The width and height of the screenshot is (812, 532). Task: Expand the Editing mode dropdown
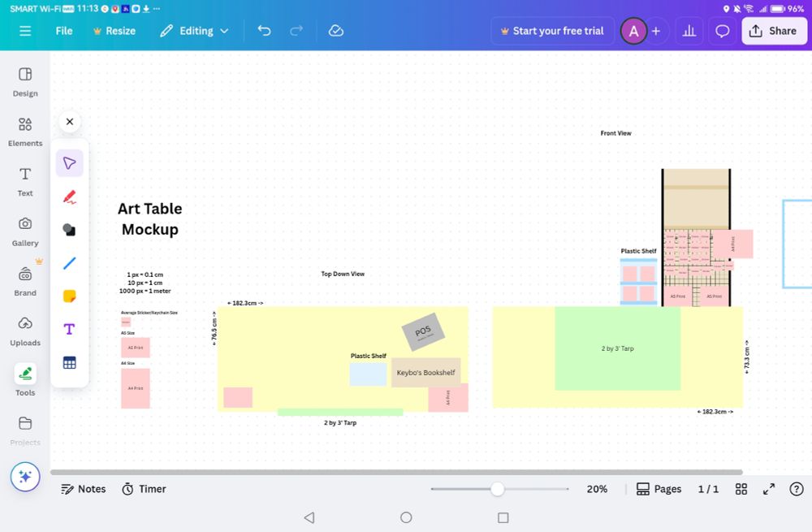click(x=194, y=31)
